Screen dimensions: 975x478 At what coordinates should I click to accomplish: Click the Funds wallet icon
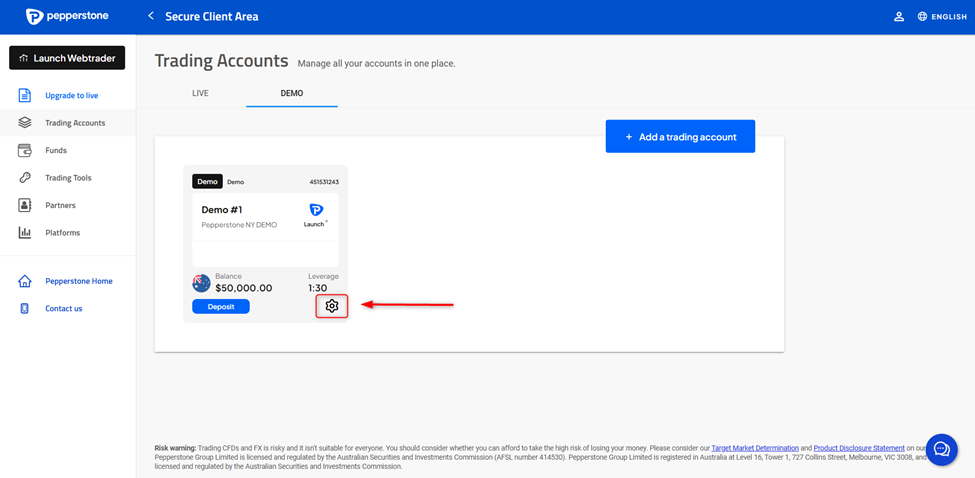coord(25,150)
